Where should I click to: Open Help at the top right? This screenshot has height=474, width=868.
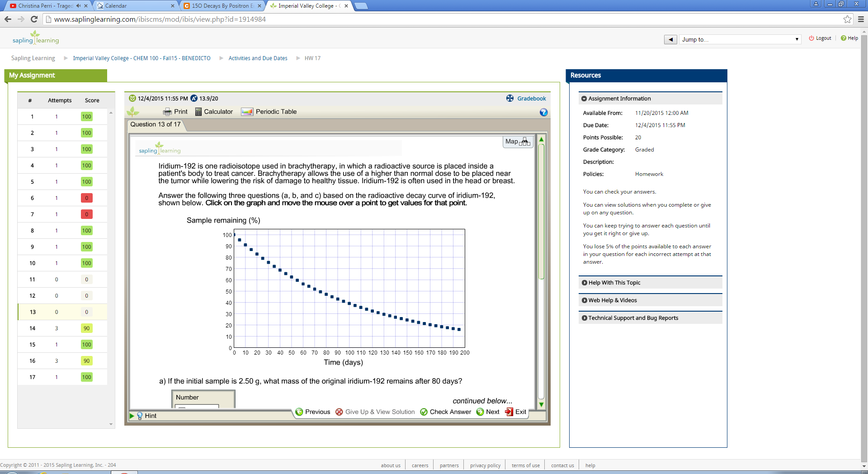pos(849,38)
